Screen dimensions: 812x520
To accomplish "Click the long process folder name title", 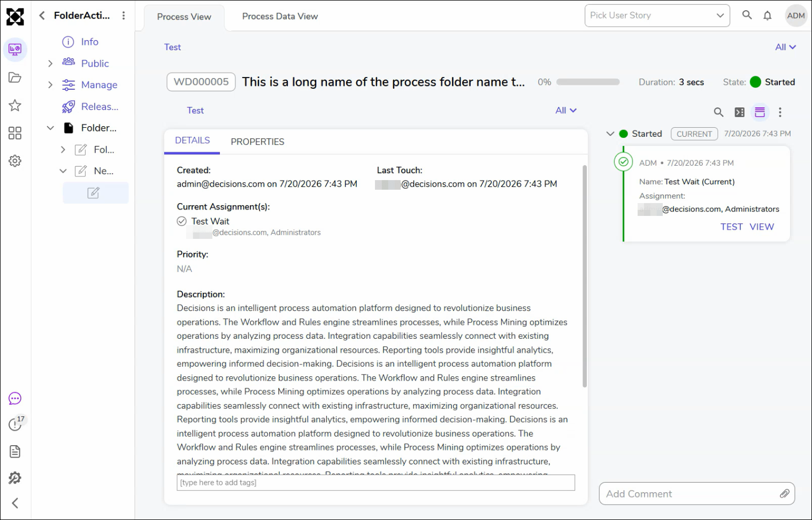I will tap(384, 82).
